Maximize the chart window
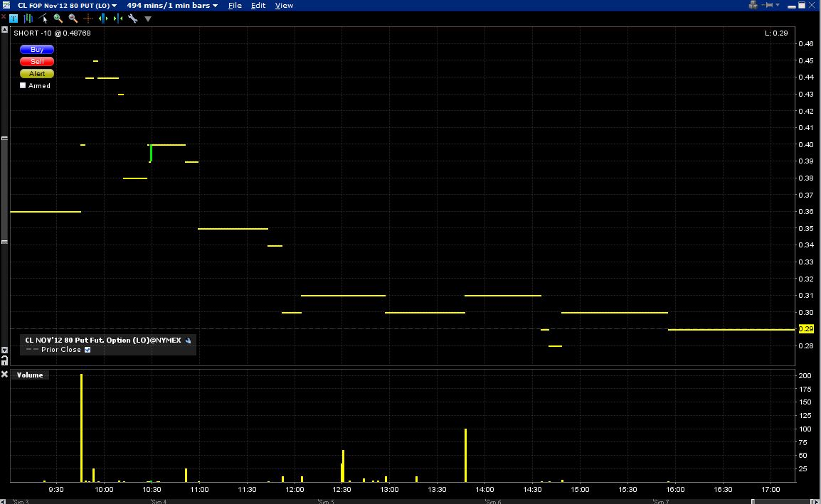Screen dimensions: 821x504 click(802, 5)
